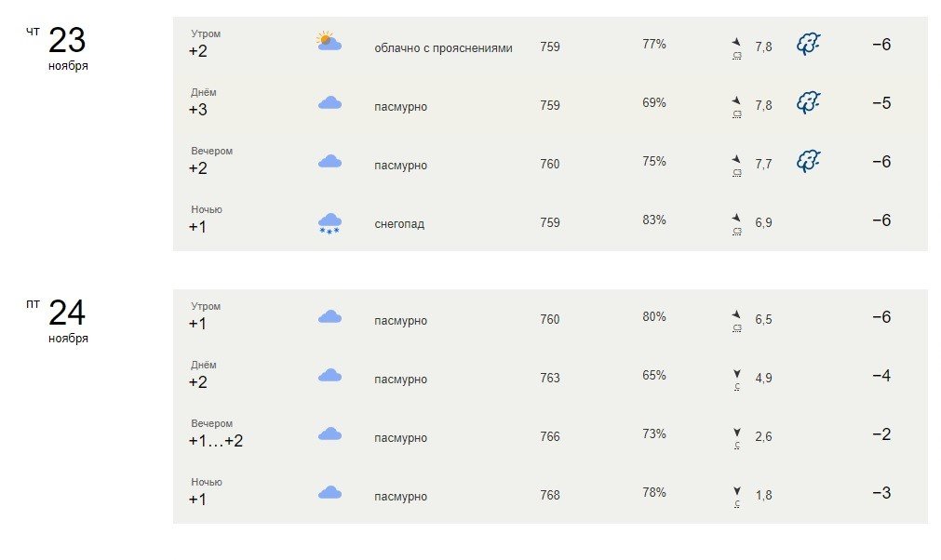Screen dimensions: 941x560
Task: Click the wind gust icon for Thursday morning
Action: tap(809, 45)
